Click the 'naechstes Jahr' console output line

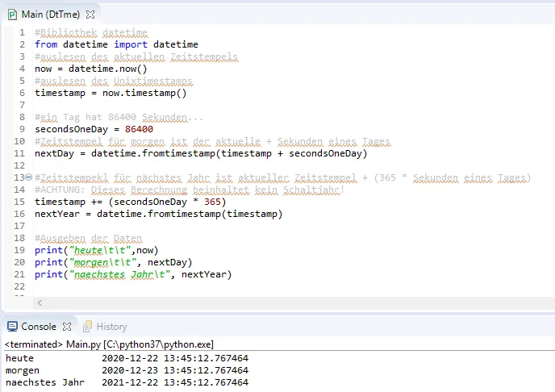127,382
